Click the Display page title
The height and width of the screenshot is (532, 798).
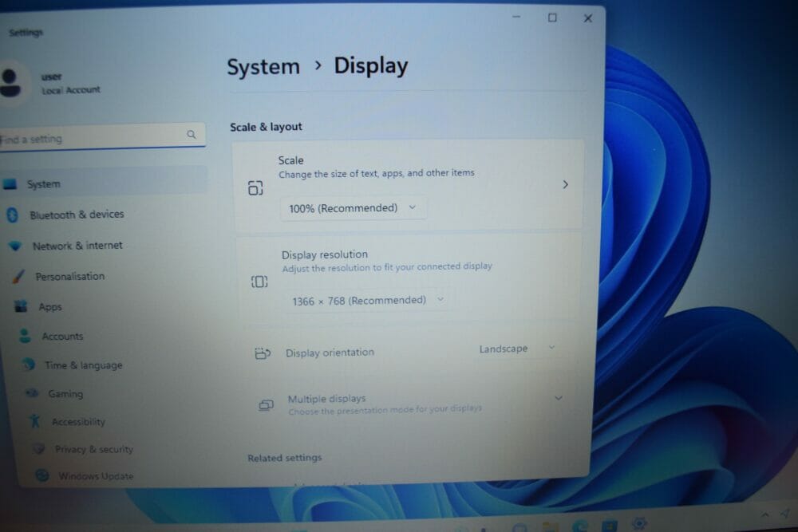click(x=371, y=66)
